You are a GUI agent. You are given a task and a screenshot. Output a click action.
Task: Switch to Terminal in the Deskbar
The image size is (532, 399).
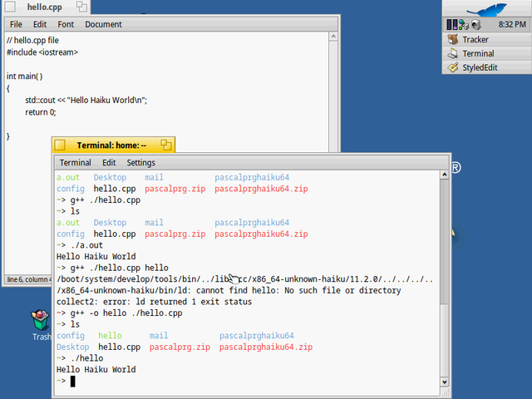point(487,53)
